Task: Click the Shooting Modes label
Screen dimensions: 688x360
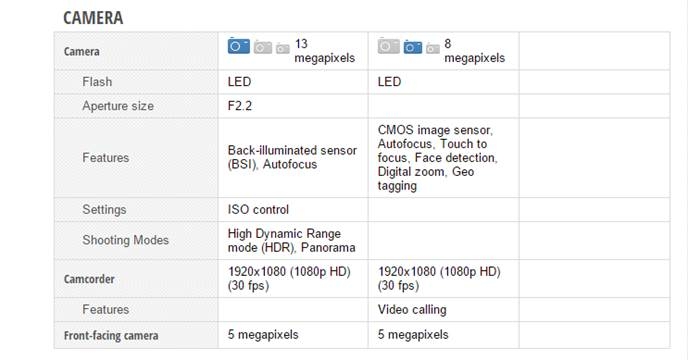Action: coord(125,240)
